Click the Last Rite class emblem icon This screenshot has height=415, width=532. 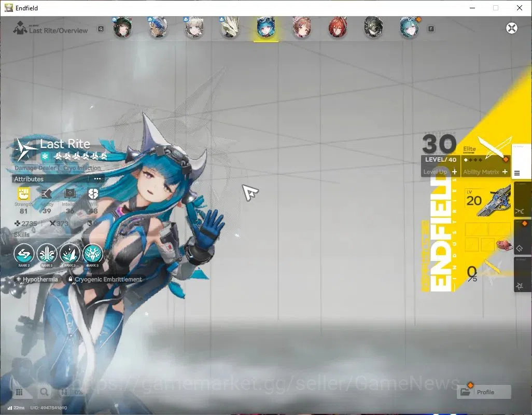pyautogui.click(x=26, y=149)
